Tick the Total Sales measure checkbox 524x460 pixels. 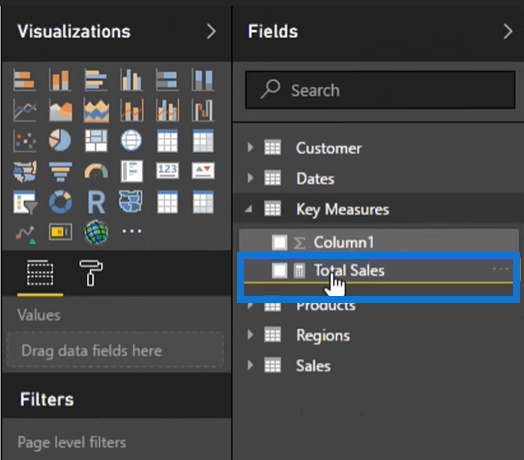tap(279, 270)
